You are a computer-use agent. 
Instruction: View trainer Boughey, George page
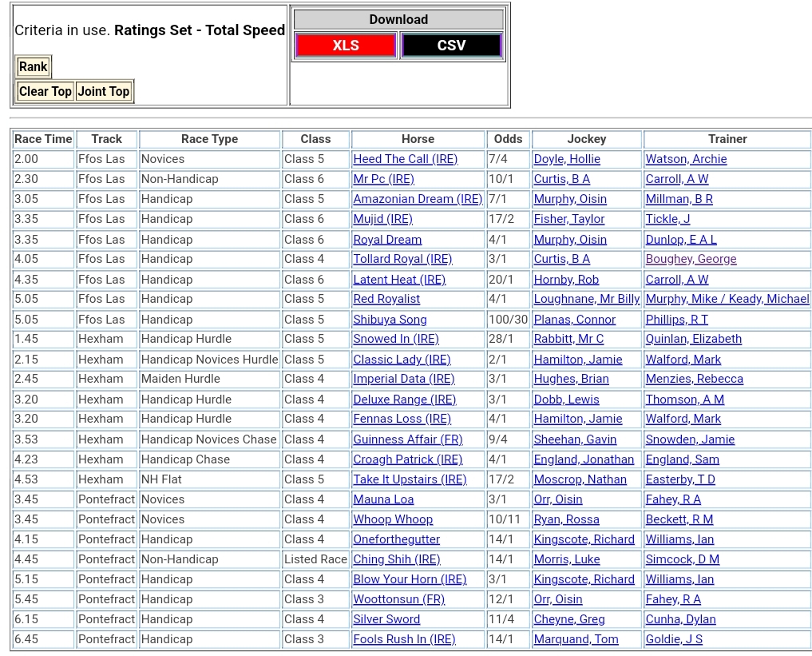[691, 259]
